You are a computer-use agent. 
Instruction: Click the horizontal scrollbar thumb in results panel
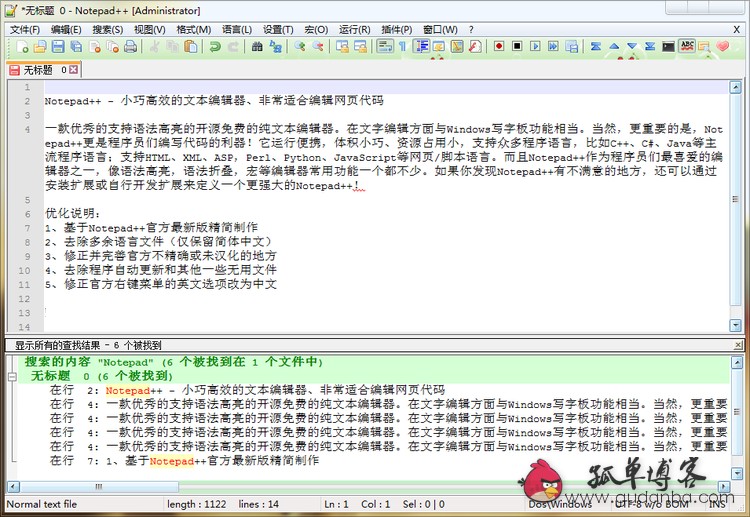tap(99, 487)
